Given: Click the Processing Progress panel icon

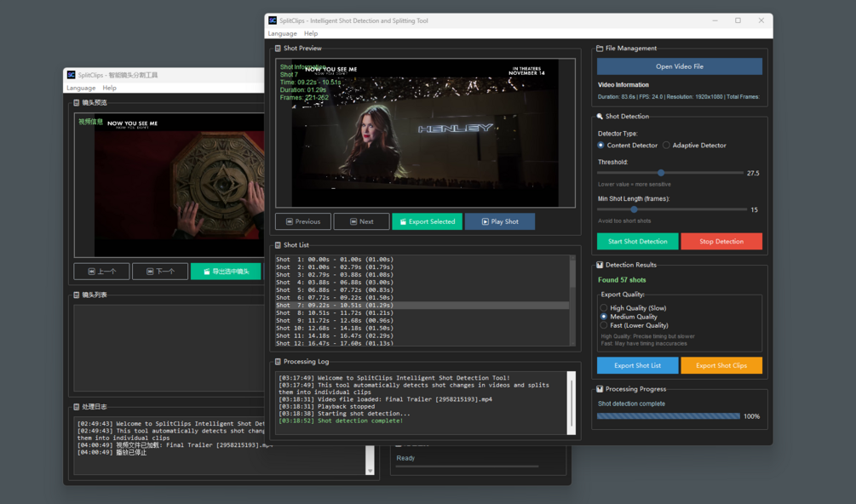Looking at the screenshot, I should click(600, 389).
